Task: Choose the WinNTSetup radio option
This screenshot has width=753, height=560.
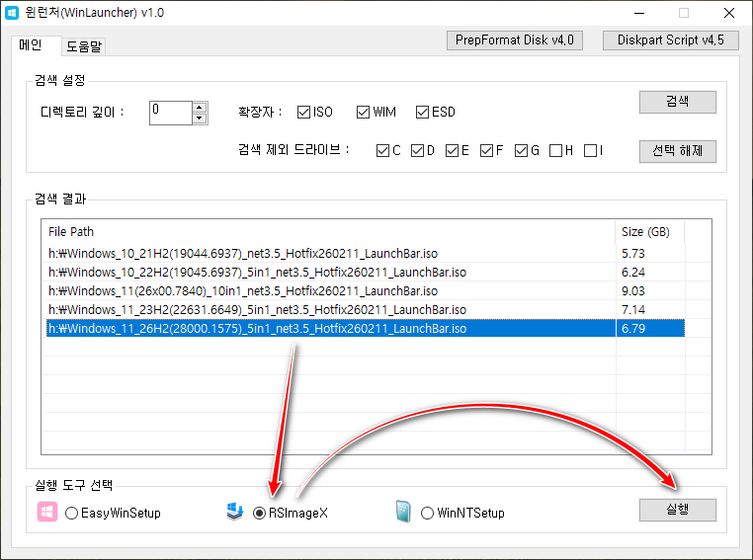Action: click(x=427, y=513)
